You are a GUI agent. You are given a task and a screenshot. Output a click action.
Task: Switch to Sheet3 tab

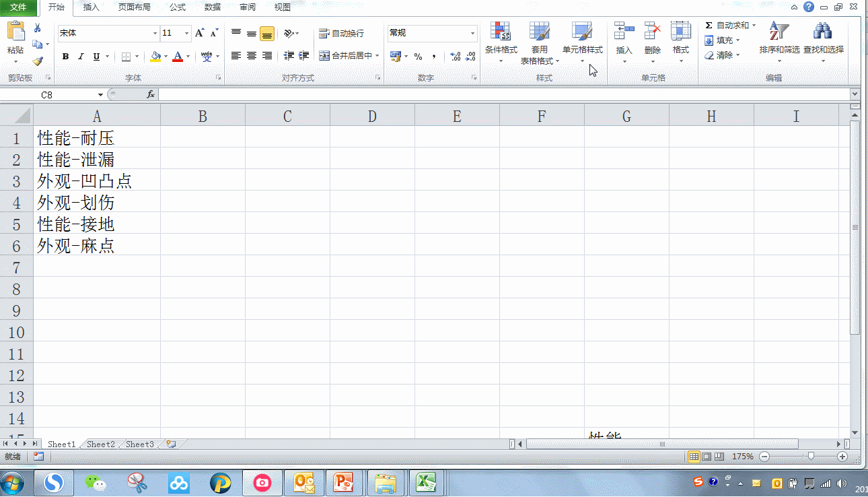click(x=140, y=444)
